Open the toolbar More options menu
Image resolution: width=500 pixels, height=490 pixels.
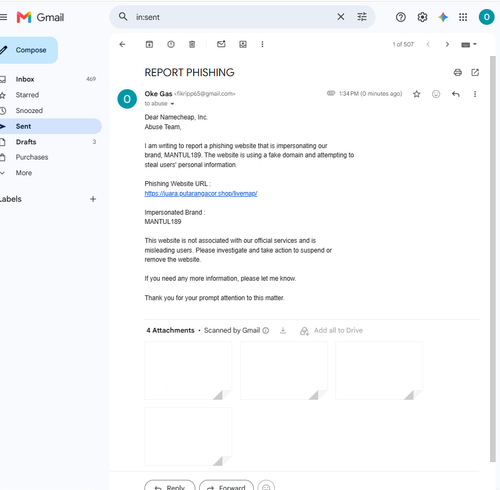(x=262, y=44)
